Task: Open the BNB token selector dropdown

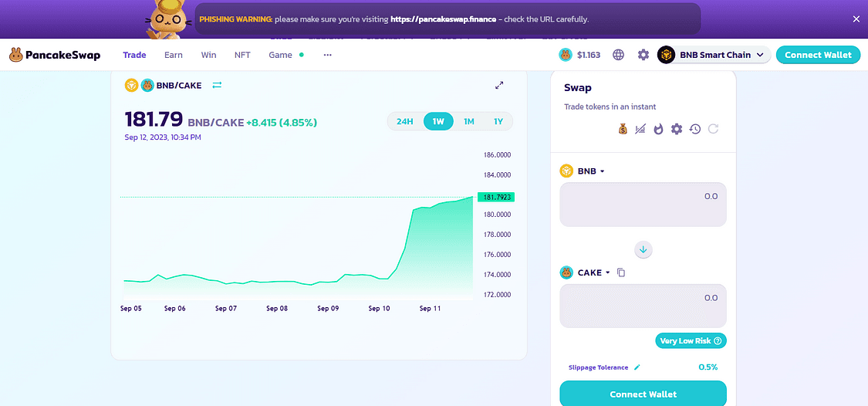Action: coord(583,171)
